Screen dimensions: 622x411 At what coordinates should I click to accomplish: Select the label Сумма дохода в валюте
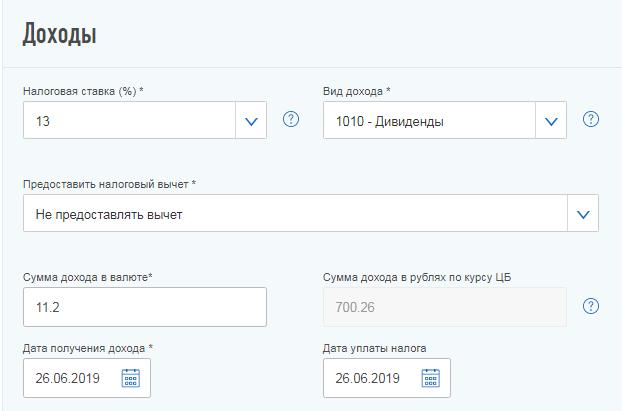(x=88, y=277)
